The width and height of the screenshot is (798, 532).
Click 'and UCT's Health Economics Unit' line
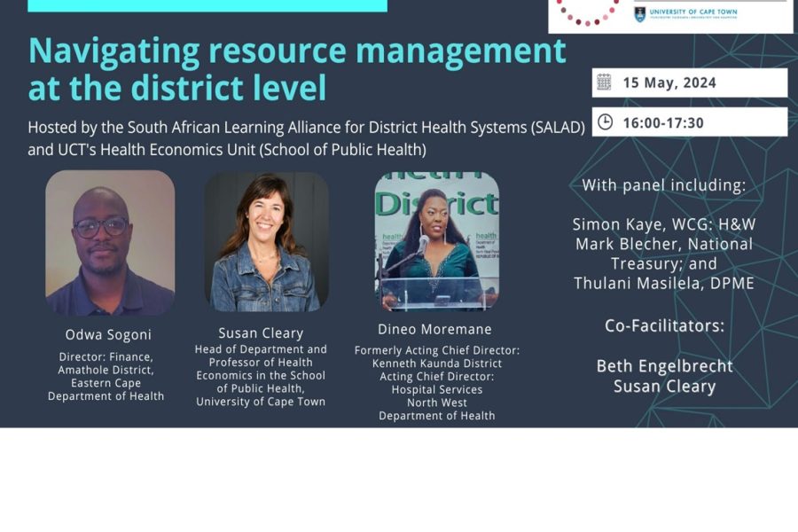[227, 150]
